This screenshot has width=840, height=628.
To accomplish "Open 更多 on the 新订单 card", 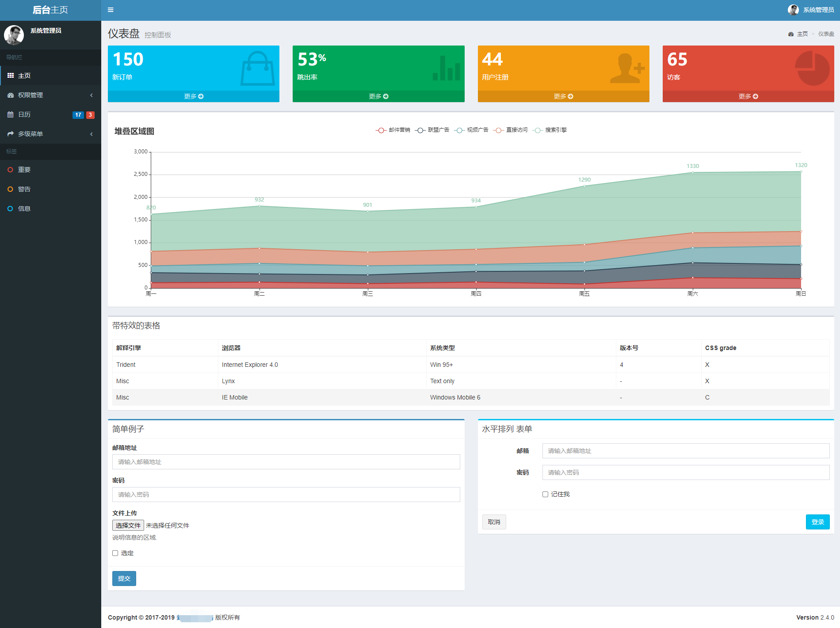I will point(194,96).
